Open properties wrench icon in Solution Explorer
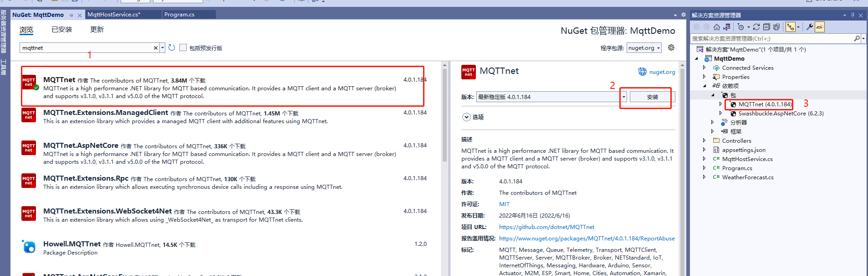868x276 pixels. pos(809,27)
